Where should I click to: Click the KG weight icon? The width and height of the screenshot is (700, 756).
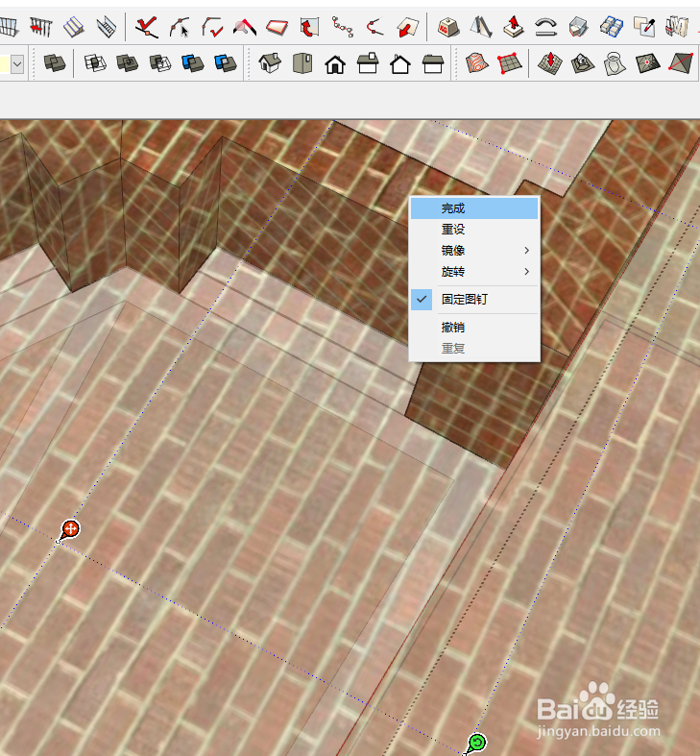tap(448, 28)
